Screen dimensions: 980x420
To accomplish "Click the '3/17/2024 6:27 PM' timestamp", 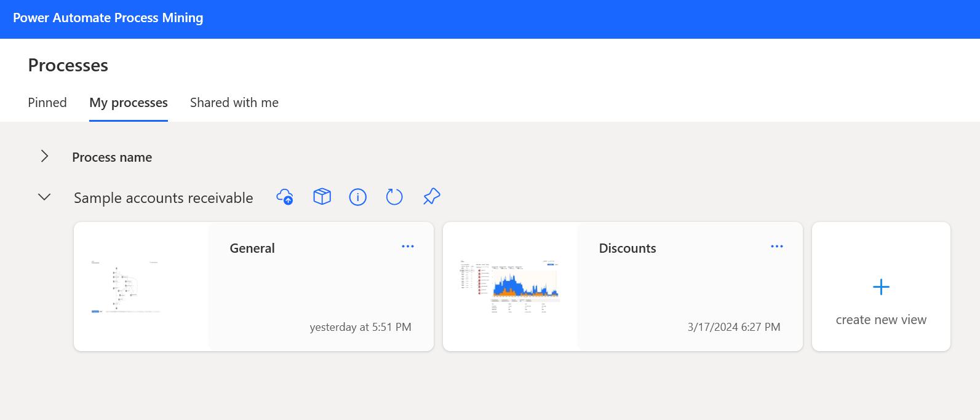I will (734, 327).
